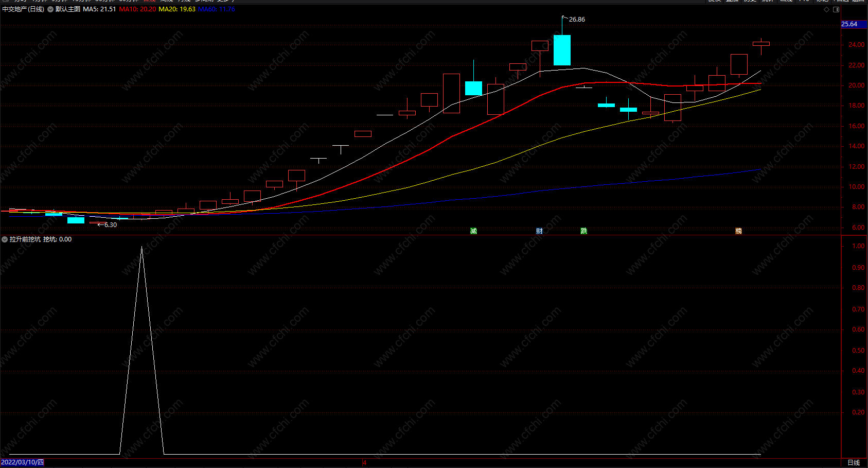Click the 20.00 price axis label
868x468 pixels.
click(856, 85)
